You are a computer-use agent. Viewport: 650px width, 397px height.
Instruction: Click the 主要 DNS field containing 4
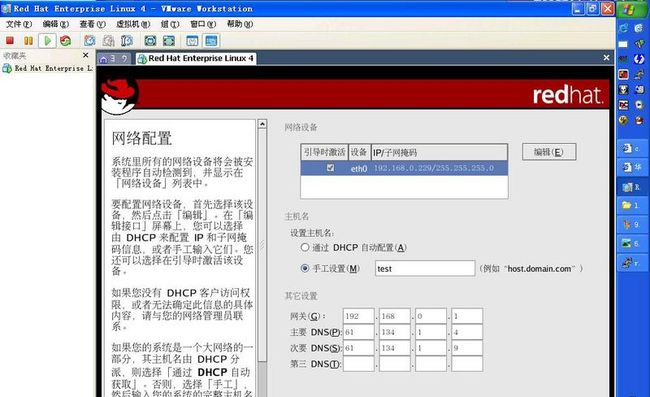tap(467, 332)
